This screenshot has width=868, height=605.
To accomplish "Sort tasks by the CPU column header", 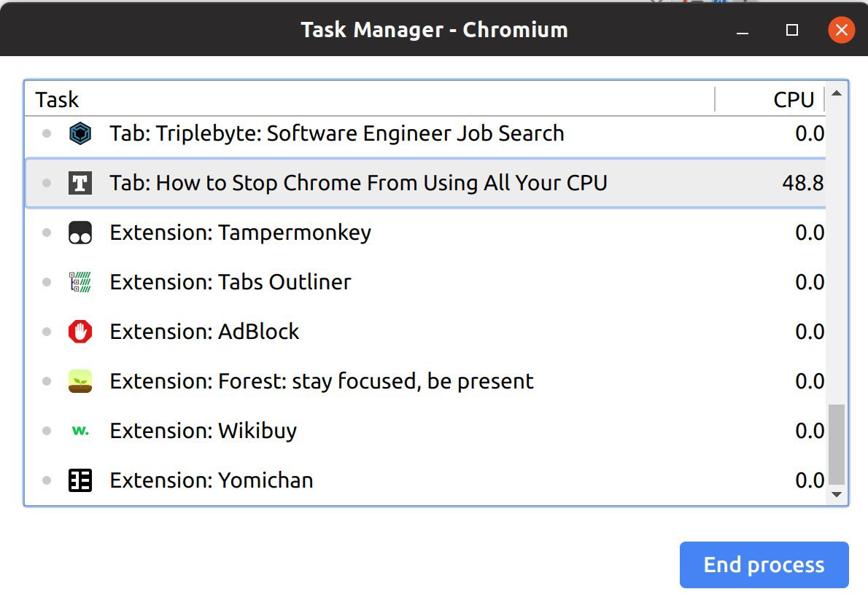I will 770,100.
